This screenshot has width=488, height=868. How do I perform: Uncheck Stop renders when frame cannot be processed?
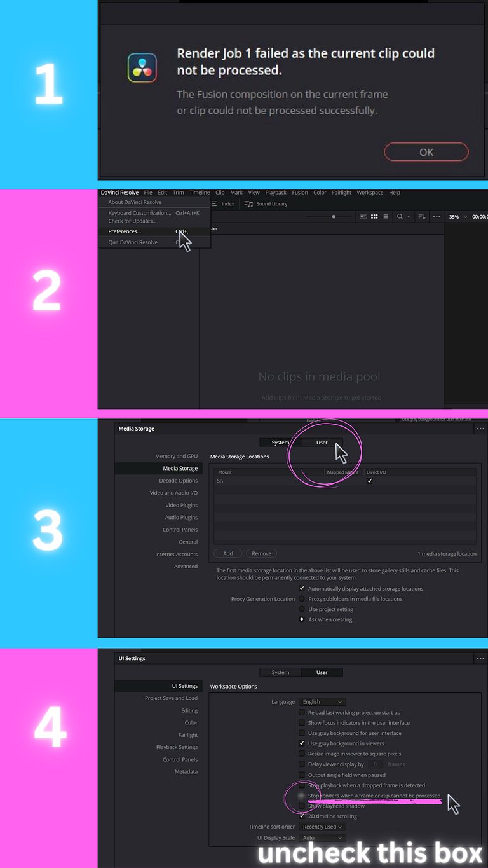pyautogui.click(x=302, y=796)
